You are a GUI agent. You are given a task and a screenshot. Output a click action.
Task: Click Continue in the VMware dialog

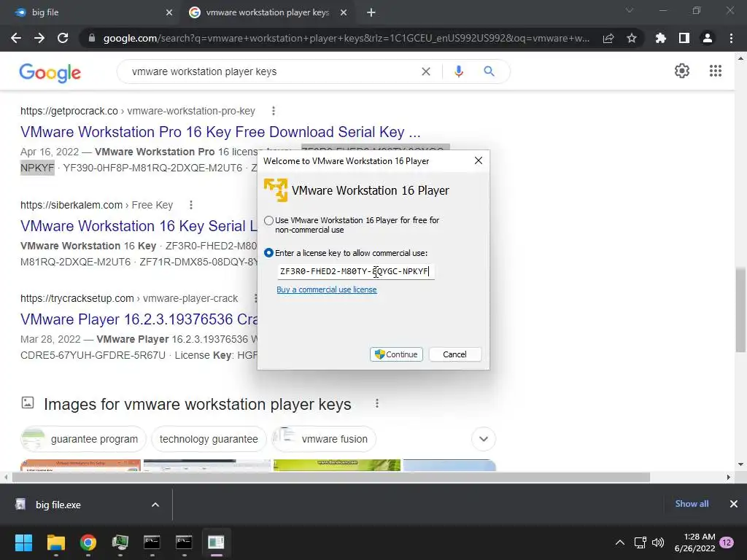pos(396,354)
